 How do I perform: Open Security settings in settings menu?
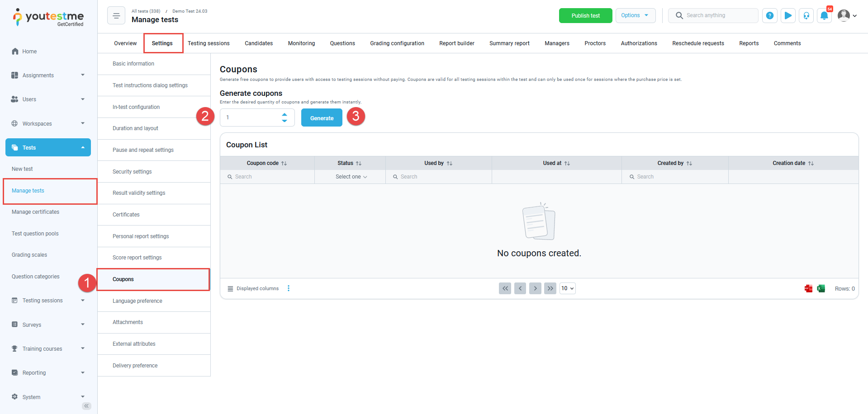click(x=132, y=172)
